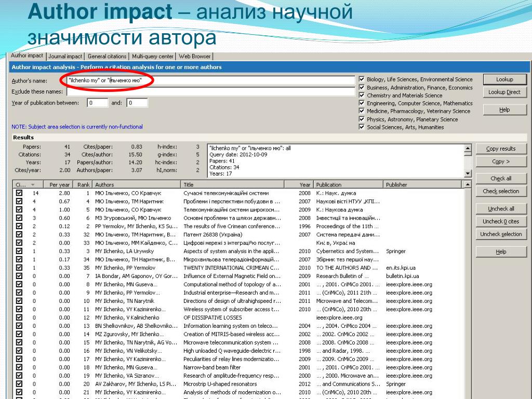Select 'High unloaded Q waveguide-dielectric' title
The width and height of the screenshot is (532, 399).
point(232,351)
